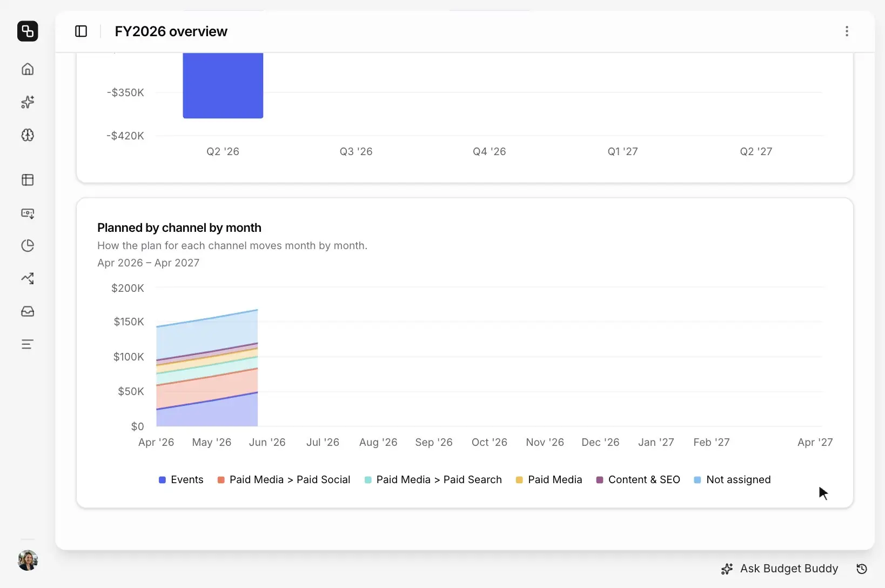Toggle Content & SEO legend item
885x588 pixels.
tap(638, 480)
